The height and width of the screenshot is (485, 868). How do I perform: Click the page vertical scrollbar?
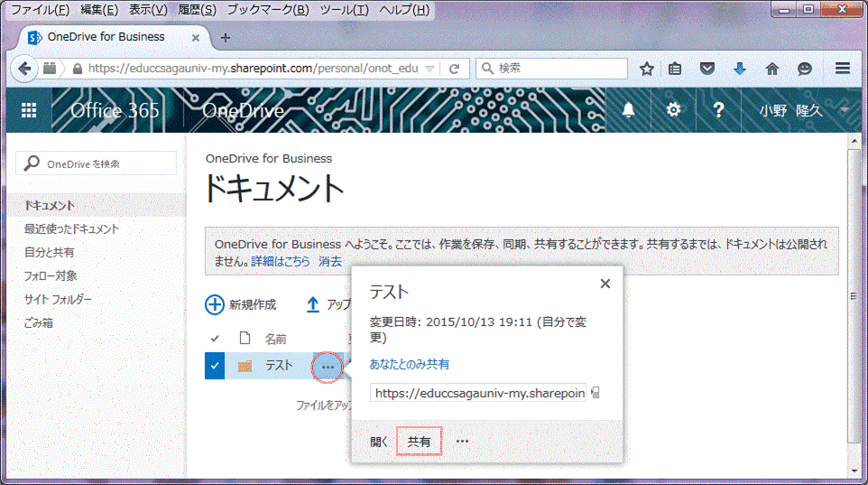(853, 295)
